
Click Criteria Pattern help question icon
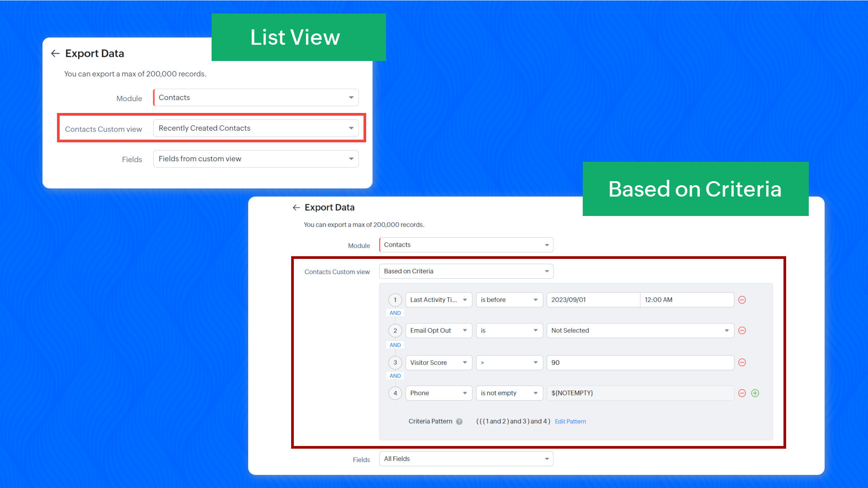point(459,422)
